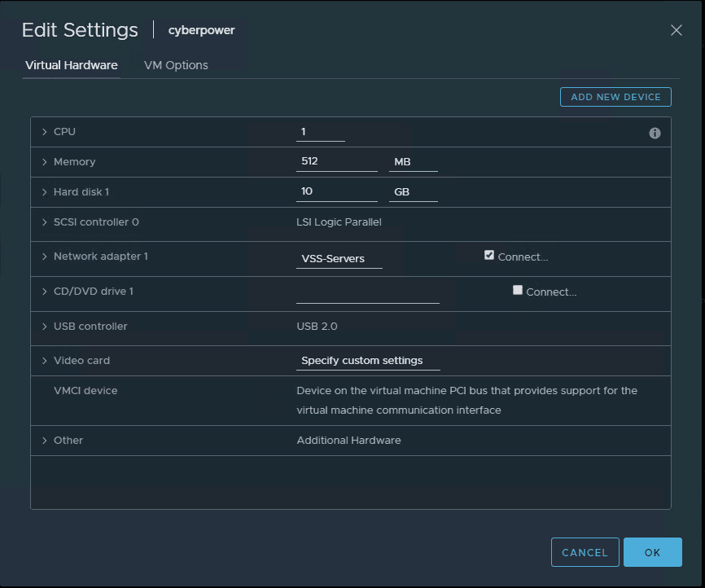Toggle Network adapter 1 Connect checkbox
Image resolution: width=705 pixels, height=588 pixels.
pyautogui.click(x=489, y=255)
